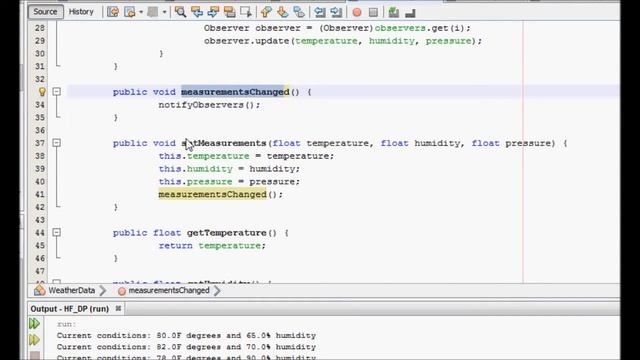Viewport: 640px width, 360px height.
Task: Click the highlighted measurementsChanged on line 33
Action: pos(235,92)
